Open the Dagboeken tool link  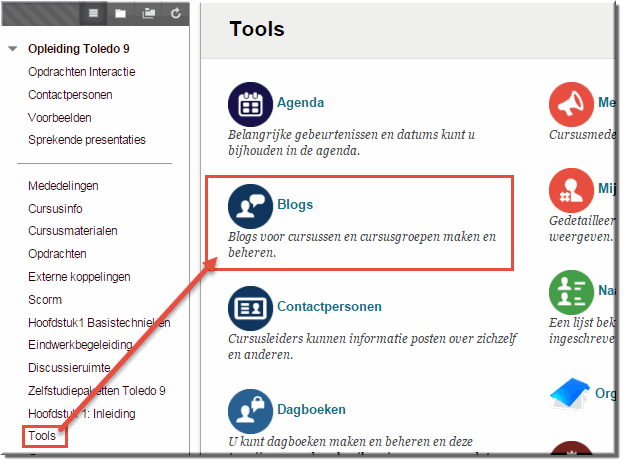[x=311, y=410]
